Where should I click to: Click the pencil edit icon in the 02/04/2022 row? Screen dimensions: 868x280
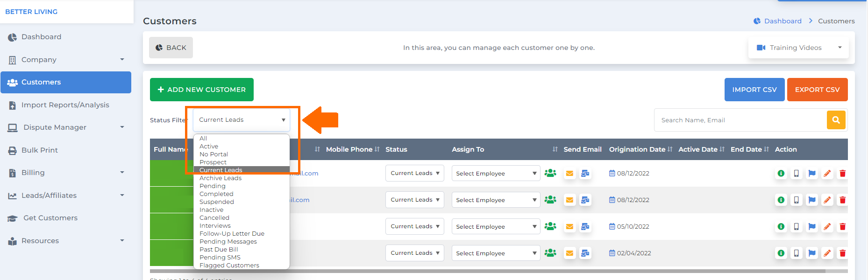[x=827, y=253]
